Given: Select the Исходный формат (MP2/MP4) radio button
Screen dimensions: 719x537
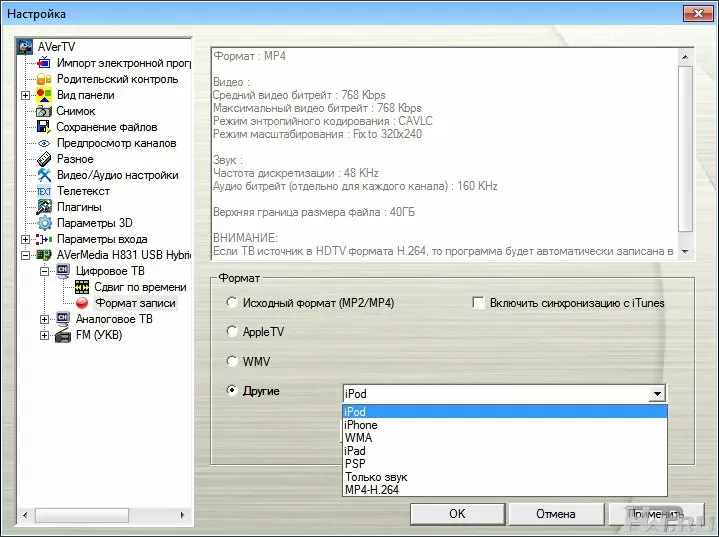Looking at the screenshot, I should pyautogui.click(x=233, y=302).
